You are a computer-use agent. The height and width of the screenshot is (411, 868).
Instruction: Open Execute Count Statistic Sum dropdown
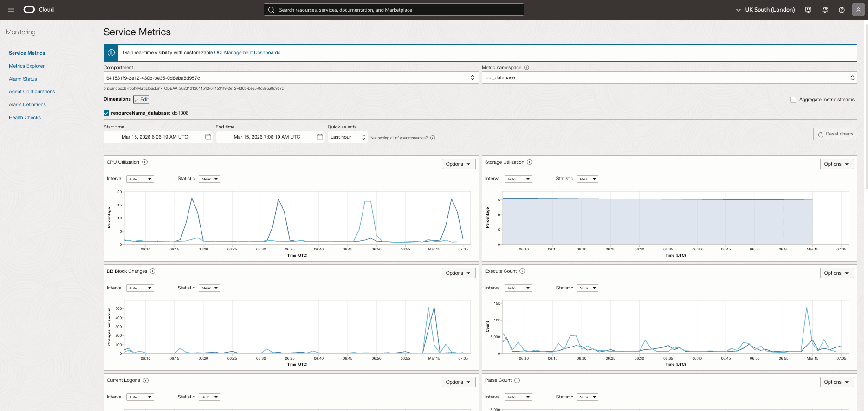[x=588, y=288]
